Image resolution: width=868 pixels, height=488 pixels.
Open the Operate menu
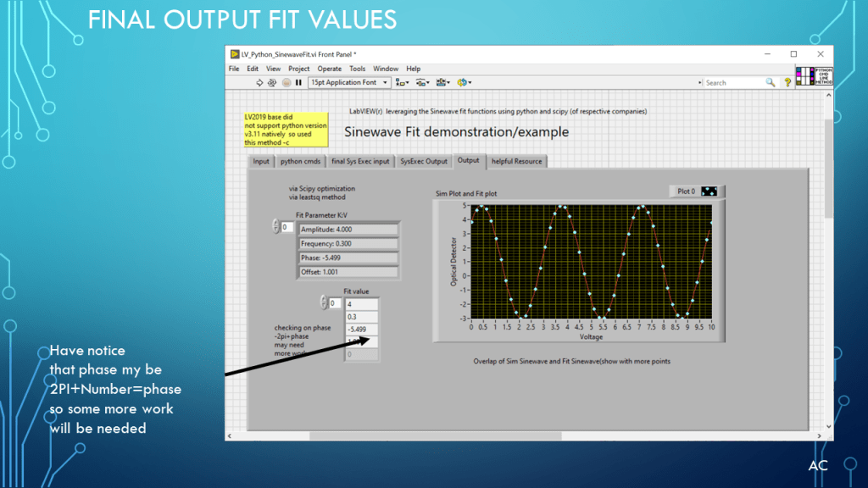(x=329, y=69)
